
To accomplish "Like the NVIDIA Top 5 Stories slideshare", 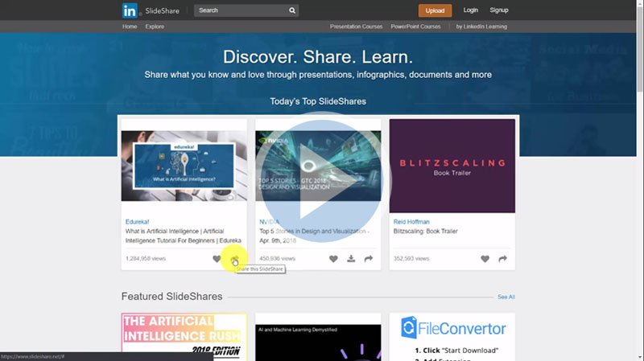I will click(333, 259).
